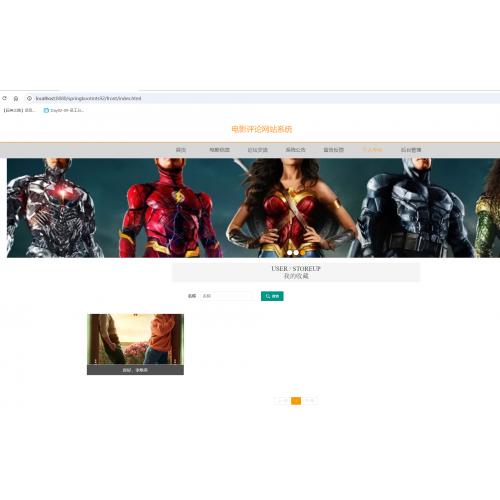Select the second white carousel dot

[296, 253]
